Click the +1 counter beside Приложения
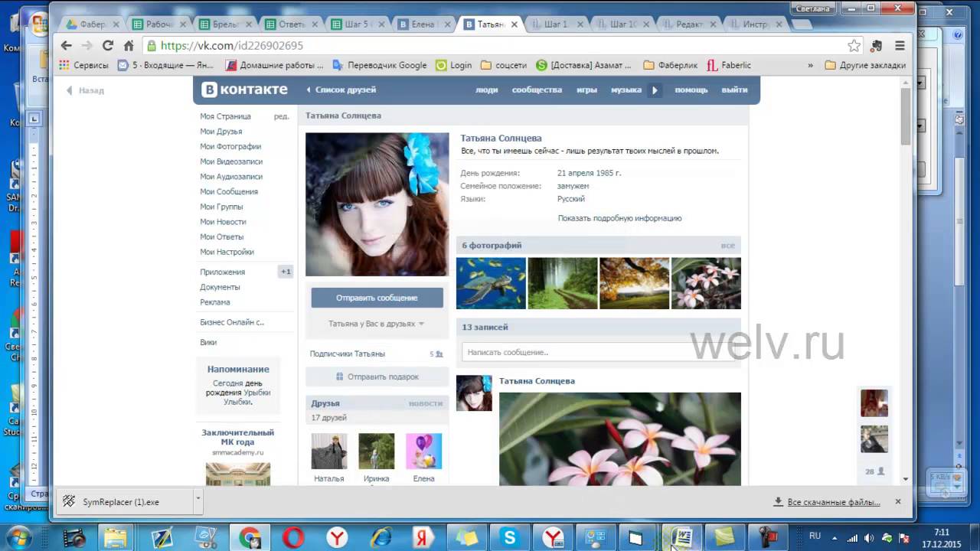The width and height of the screenshot is (980, 551). (286, 272)
